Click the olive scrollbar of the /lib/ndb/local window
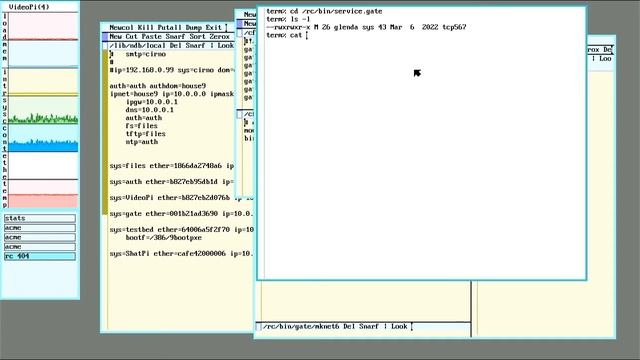The height and width of the screenshot is (360, 640). (x=105, y=131)
